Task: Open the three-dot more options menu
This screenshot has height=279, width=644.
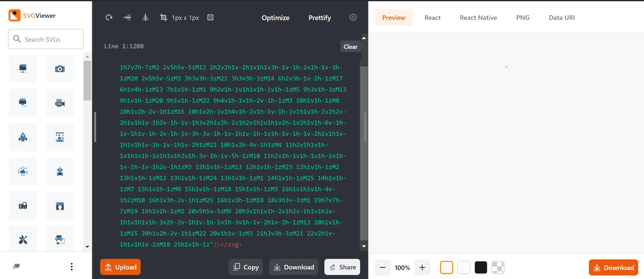Action: click(x=72, y=267)
